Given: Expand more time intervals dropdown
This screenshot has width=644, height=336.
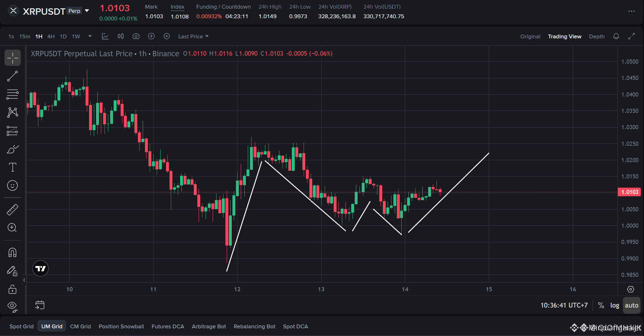Looking at the screenshot, I should pos(90,36).
